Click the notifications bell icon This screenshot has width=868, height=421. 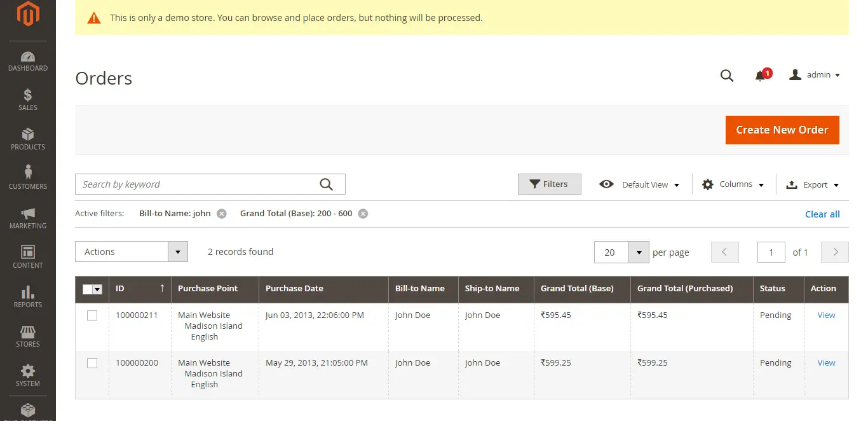(760, 76)
